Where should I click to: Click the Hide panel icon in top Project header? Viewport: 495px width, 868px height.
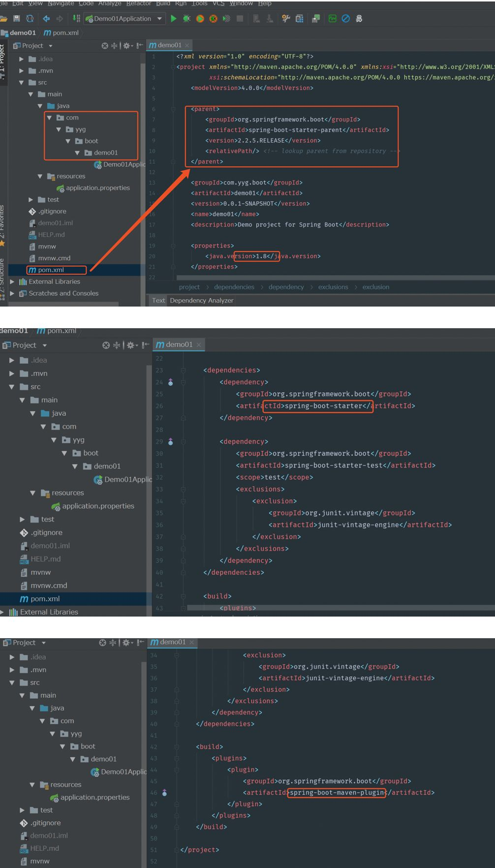point(140,46)
